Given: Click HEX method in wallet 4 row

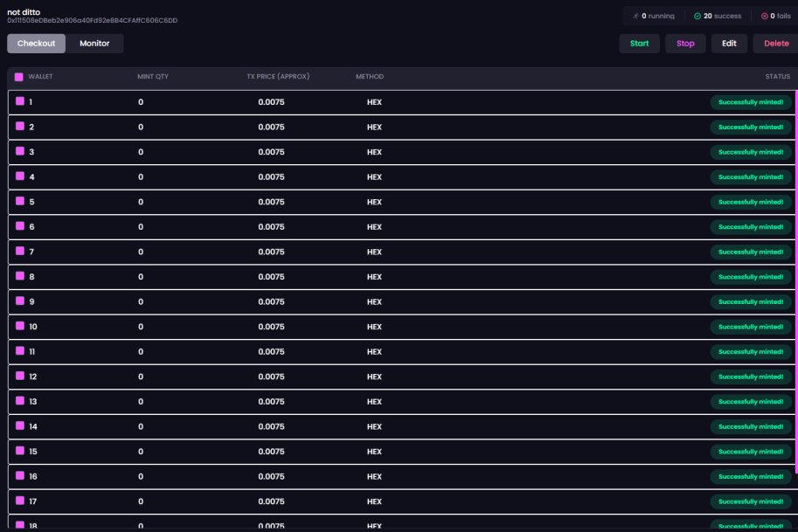Looking at the screenshot, I should [374, 177].
